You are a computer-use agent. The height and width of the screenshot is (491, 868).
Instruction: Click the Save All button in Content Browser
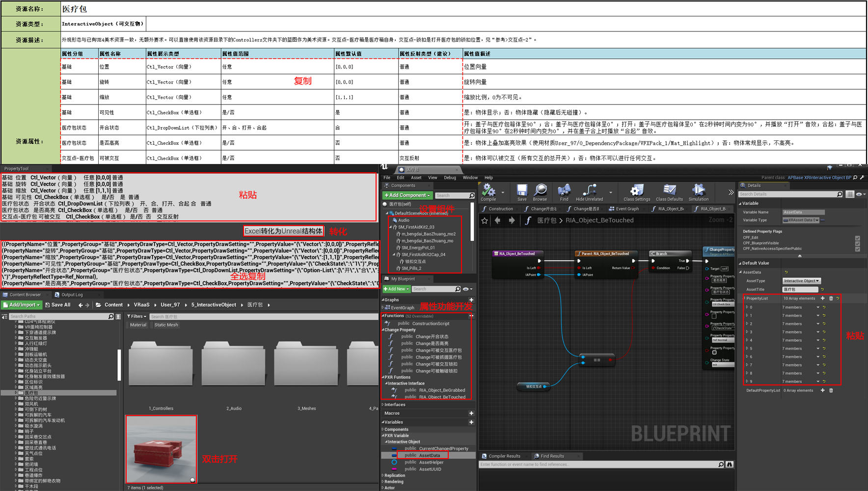tap(58, 305)
